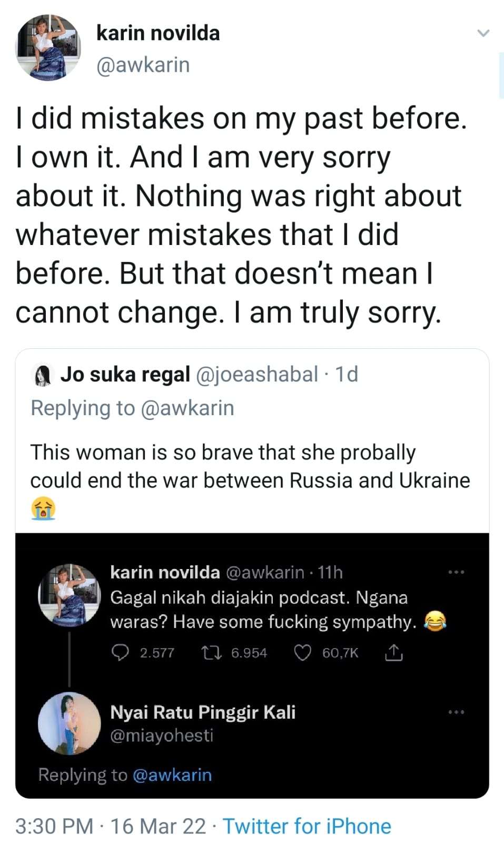Click the 3:30 PM · 16 Mar 22 timestamp

click(111, 826)
